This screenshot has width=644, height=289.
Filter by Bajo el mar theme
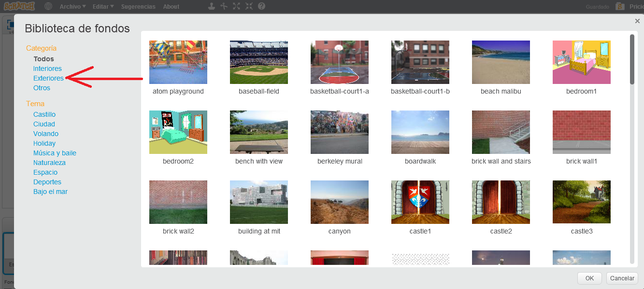[x=50, y=192]
